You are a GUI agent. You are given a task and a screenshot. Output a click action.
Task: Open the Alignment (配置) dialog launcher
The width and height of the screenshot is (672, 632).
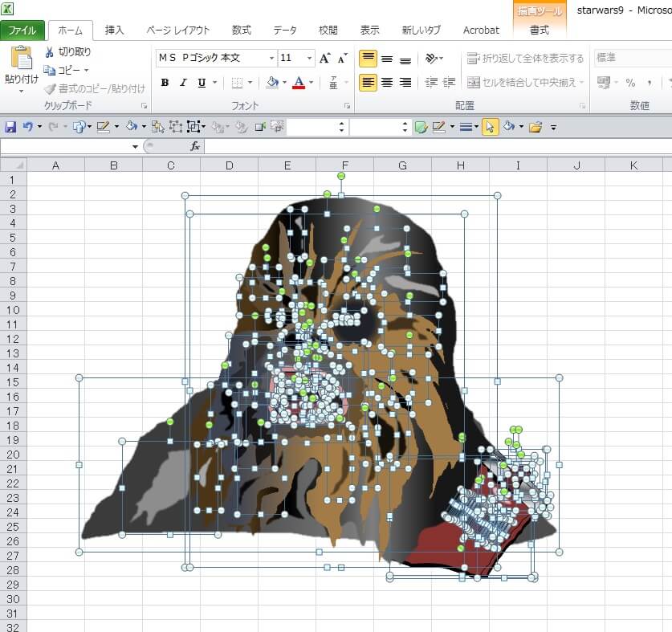(582, 105)
